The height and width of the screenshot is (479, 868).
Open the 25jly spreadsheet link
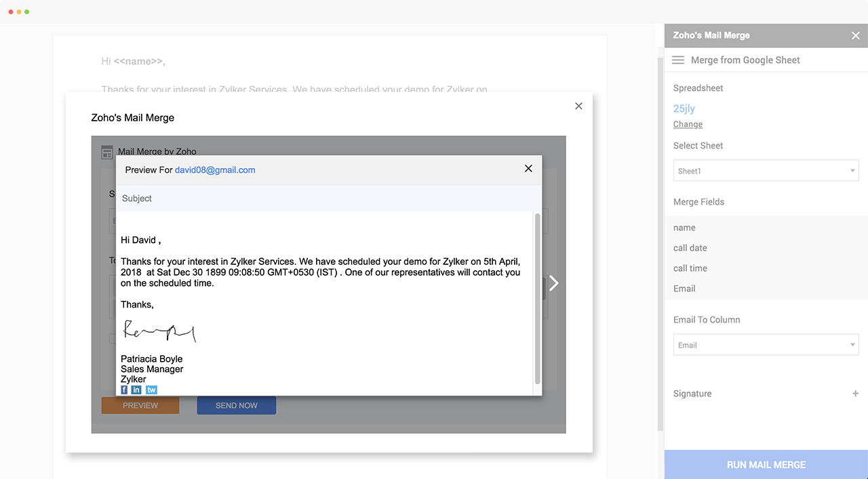point(684,108)
